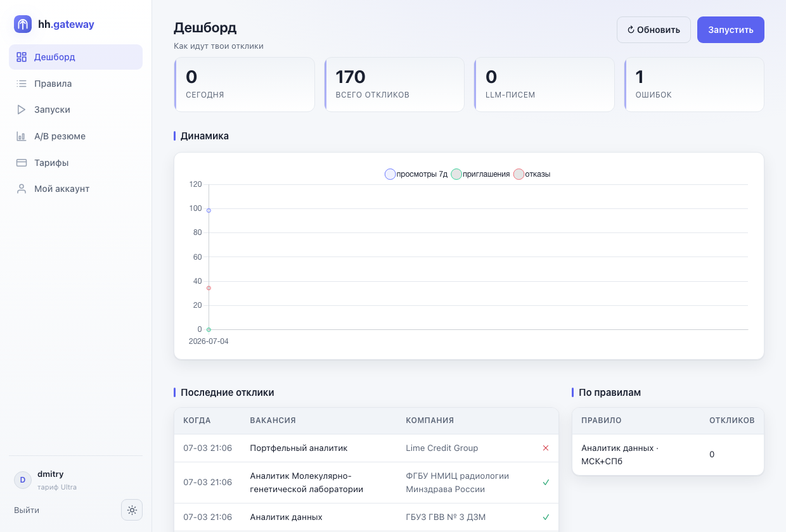Click the dmitry avatar circle

pos(23,480)
